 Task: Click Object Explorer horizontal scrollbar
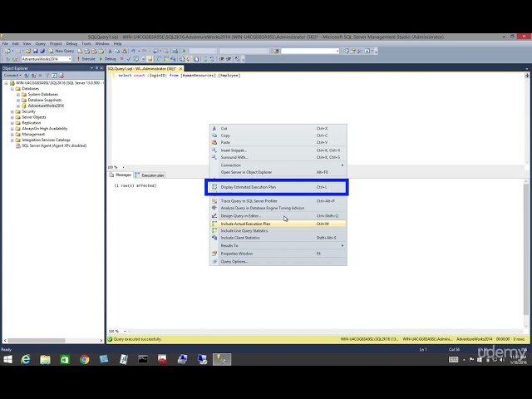tap(53, 340)
